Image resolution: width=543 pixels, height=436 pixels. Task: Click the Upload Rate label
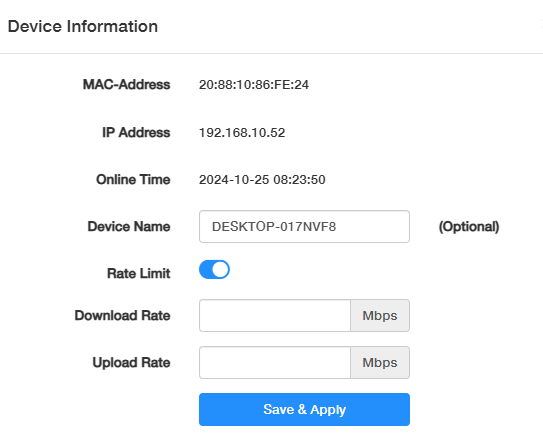(131, 363)
